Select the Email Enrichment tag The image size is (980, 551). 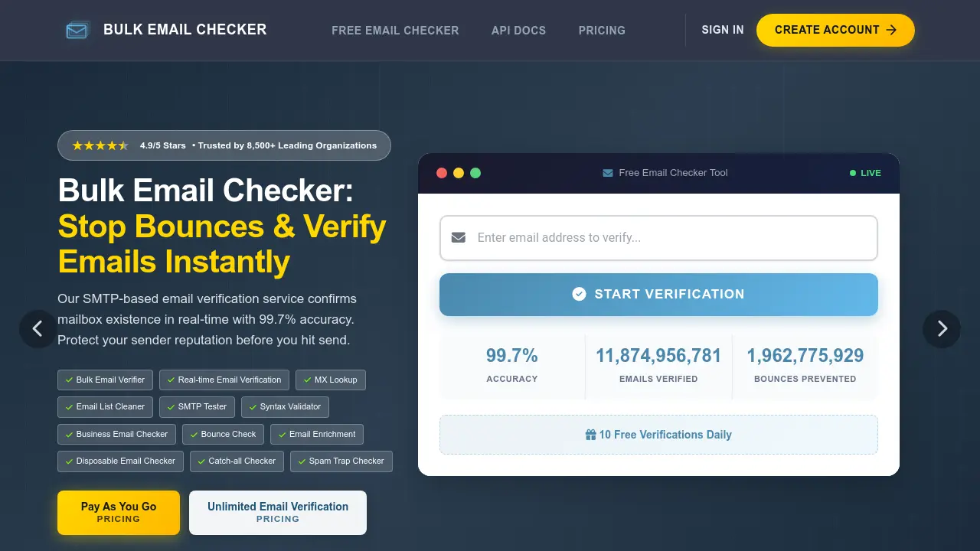point(317,435)
